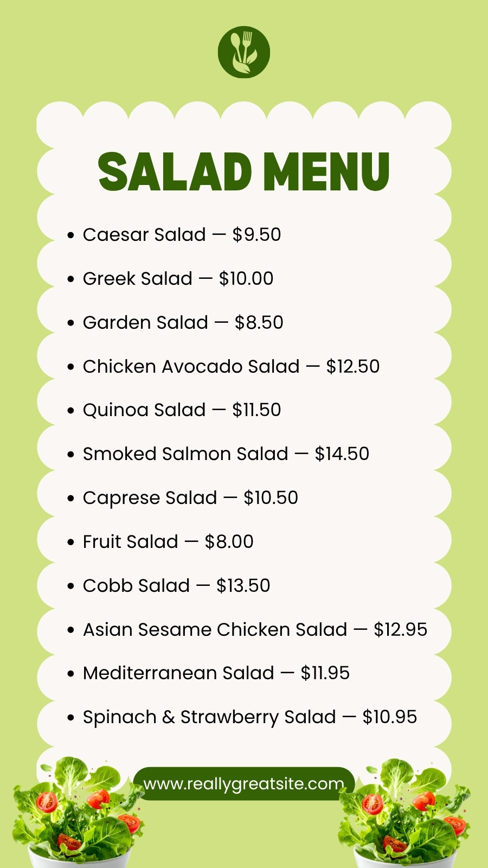Choose the Garden Salad entry
The image size is (488, 868).
coord(183,323)
